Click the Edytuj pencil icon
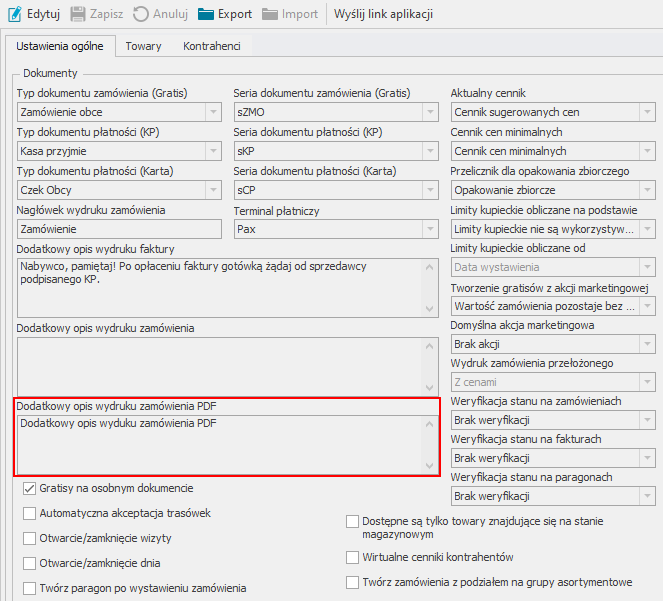 [15, 14]
